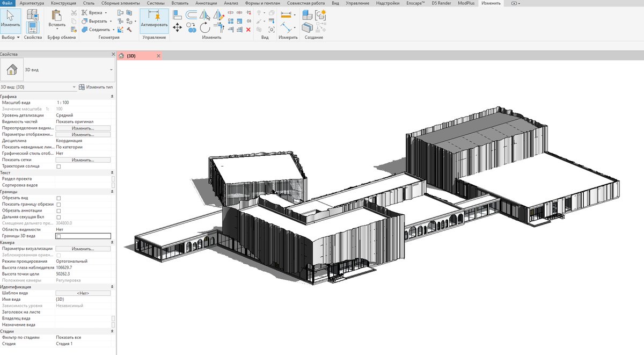Enable the Траектория солнца checkbox
Screen dimensions: 644x355
point(58,166)
